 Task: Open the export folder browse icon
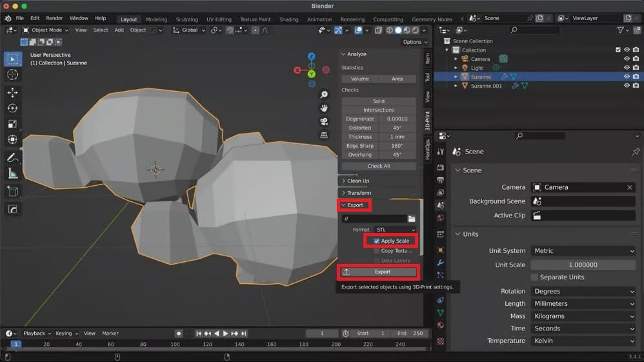pos(412,219)
